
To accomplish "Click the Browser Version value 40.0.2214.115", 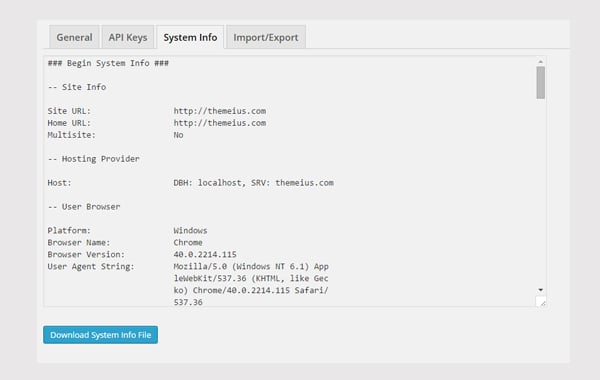I will [205, 254].
